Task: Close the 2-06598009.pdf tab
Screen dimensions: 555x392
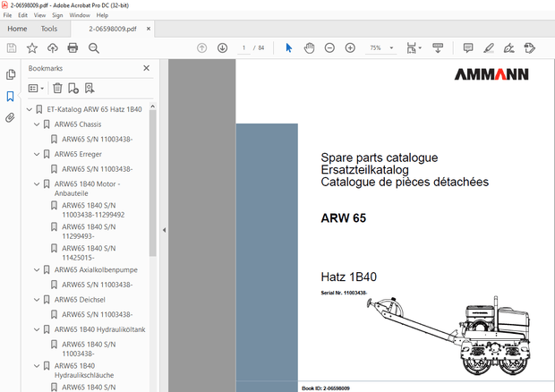Action: [x=149, y=29]
